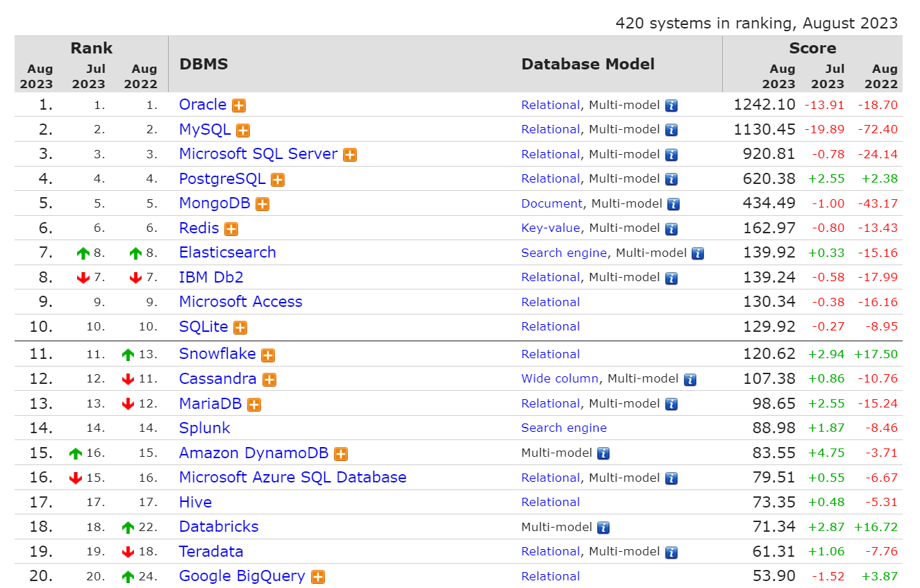Open the Hive link

[x=196, y=502]
